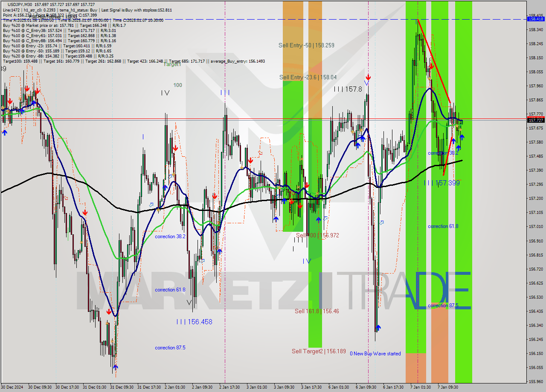This screenshot has height=392, width=546.
Task: Click the 'I I I 156.458' wave label
Action: pyautogui.click(x=194, y=322)
